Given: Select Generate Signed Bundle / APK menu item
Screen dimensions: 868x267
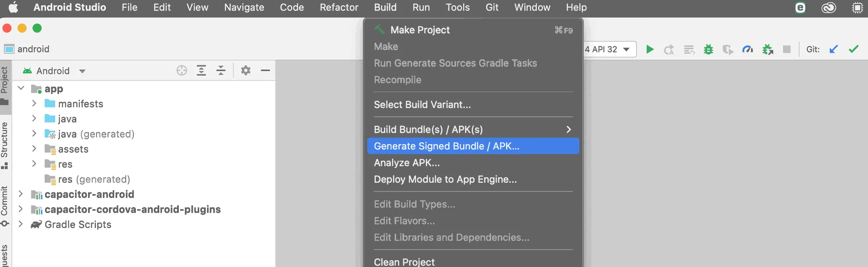Looking at the screenshot, I should 447,146.
